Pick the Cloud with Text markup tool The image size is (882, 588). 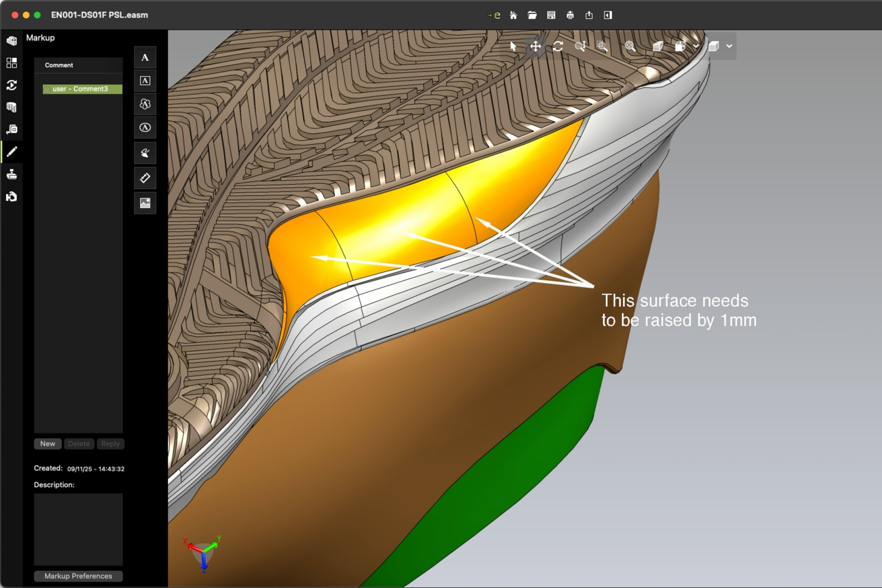coord(145,104)
